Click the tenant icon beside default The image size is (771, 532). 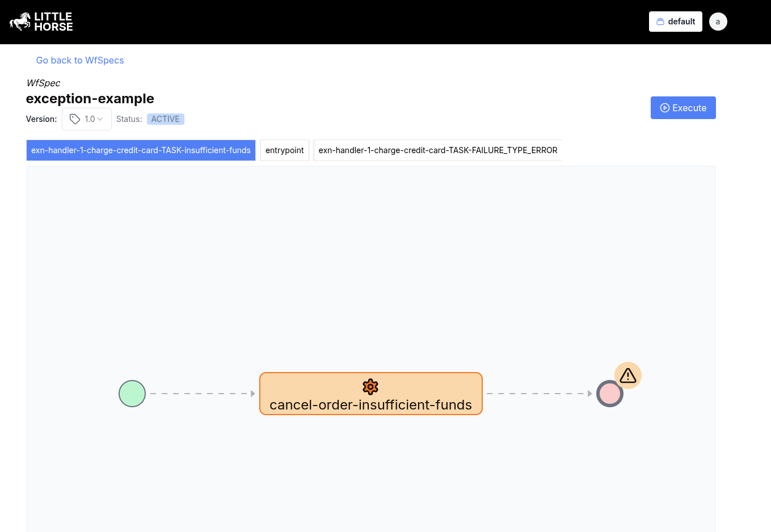point(660,22)
